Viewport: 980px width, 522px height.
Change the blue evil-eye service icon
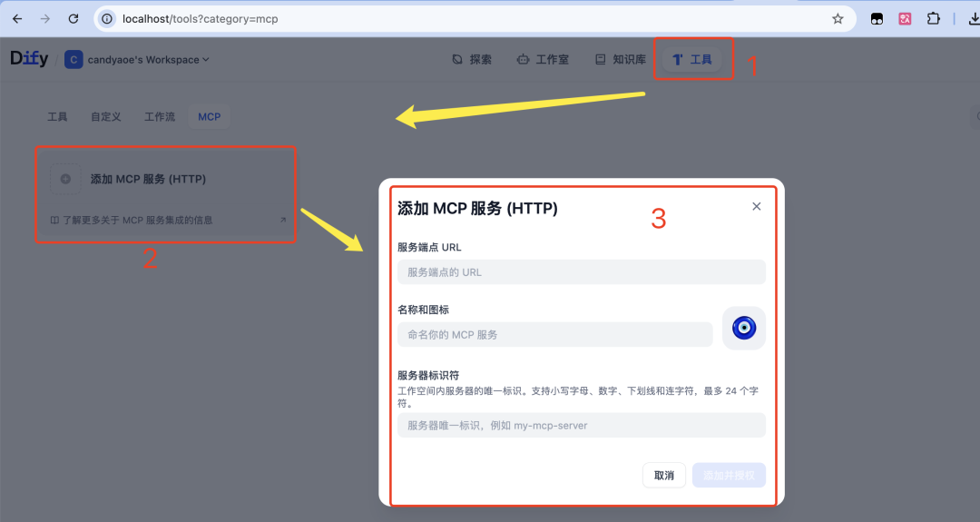[x=744, y=328]
